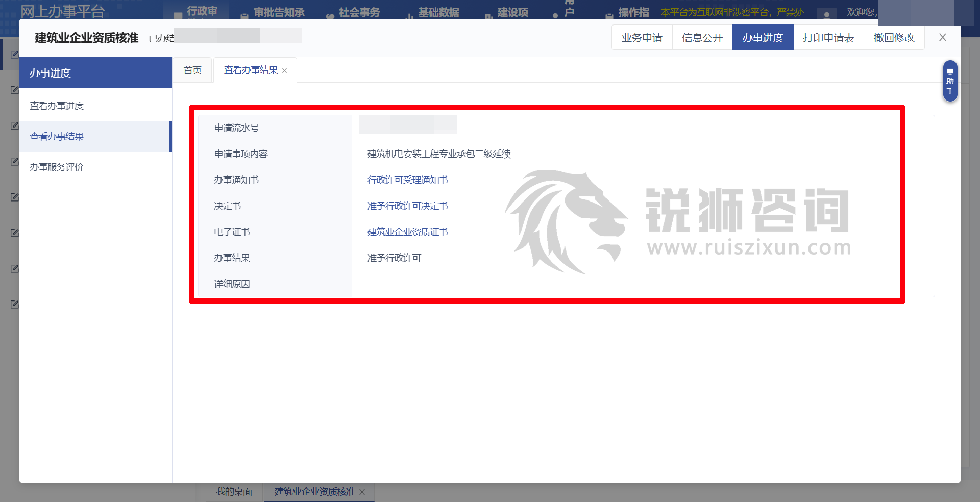980x502 pixels.
Task: Open 建设项 in background navigation
Action: [x=512, y=12]
